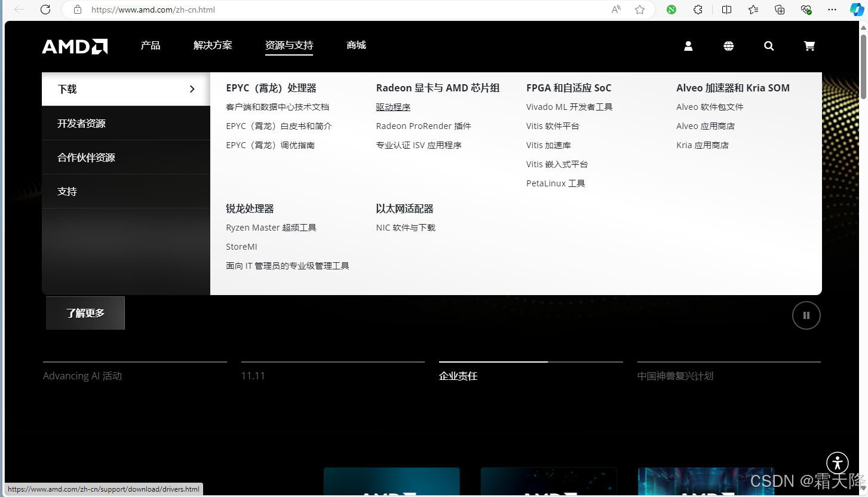Image resolution: width=868 pixels, height=497 pixels.
Task: Open PetaLinux 工具 link
Action: (x=556, y=183)
